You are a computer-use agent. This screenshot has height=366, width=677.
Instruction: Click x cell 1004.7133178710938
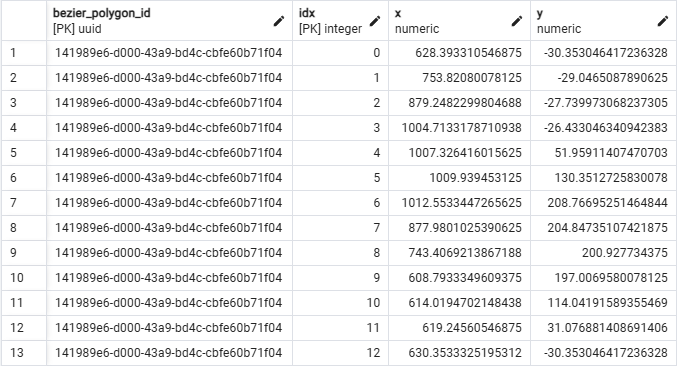coord(459,128)
